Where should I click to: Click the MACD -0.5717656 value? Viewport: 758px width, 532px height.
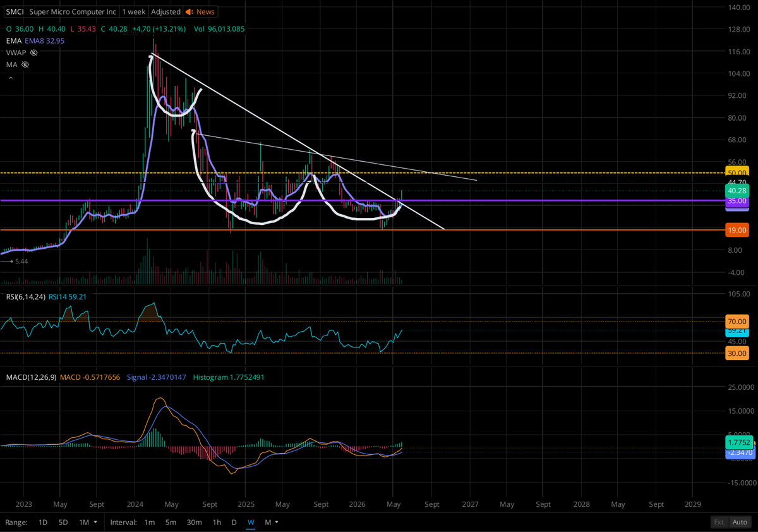[91, 377]
